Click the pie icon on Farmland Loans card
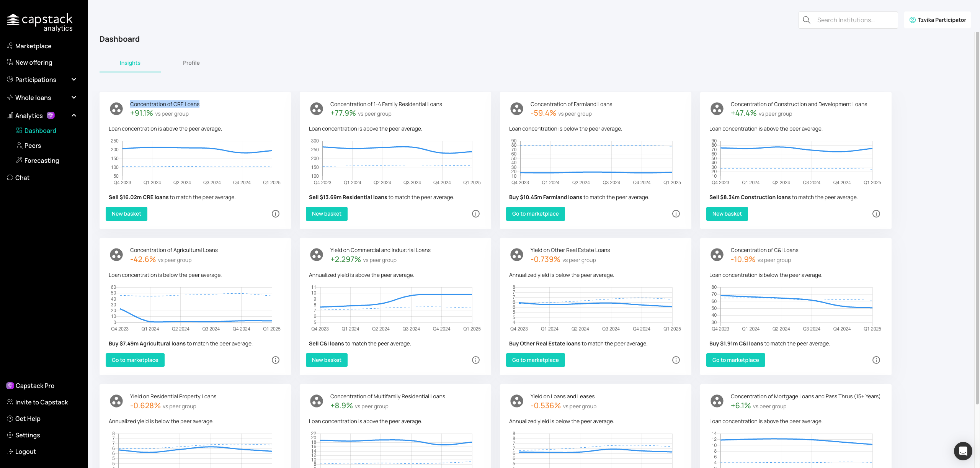The height and width of the screenshot is (468, 980). pos(517,109)
